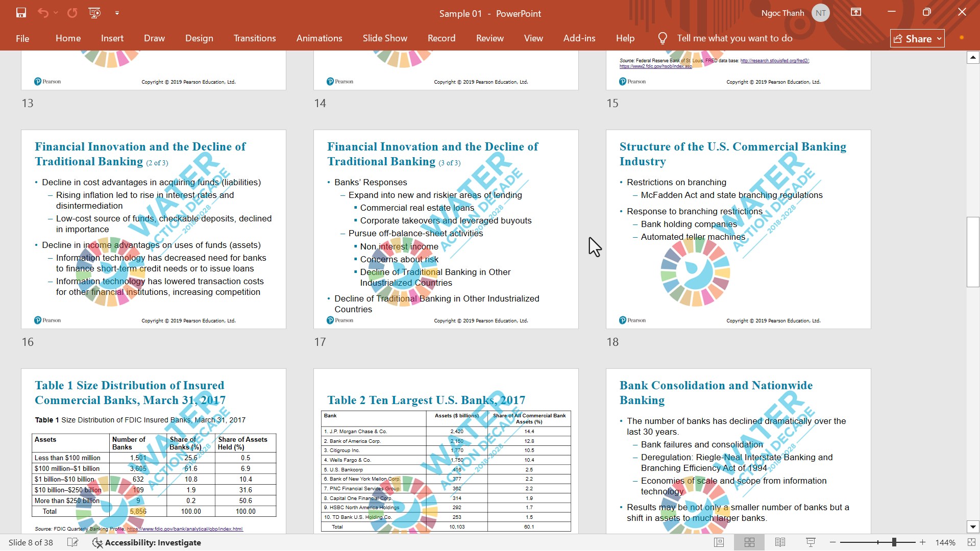Fit slide to current window icon
Screen dimensions: 980x551
click(x=971, y=542)
